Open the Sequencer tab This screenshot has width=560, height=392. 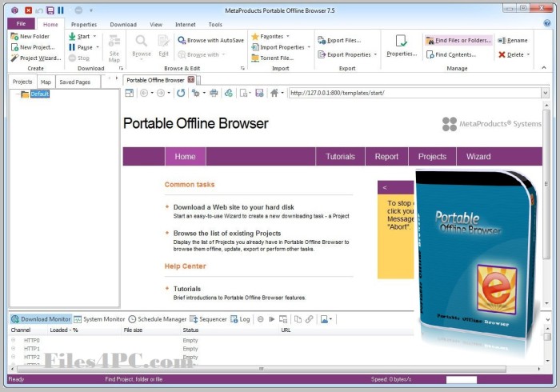(x=208, y=319)
